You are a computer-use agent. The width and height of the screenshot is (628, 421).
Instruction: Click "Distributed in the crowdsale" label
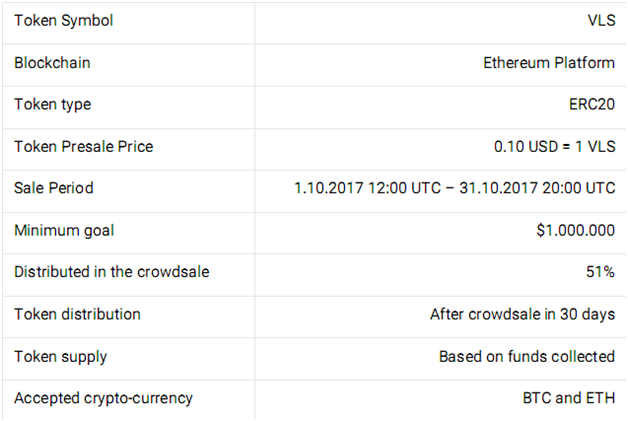coord(112,272)
